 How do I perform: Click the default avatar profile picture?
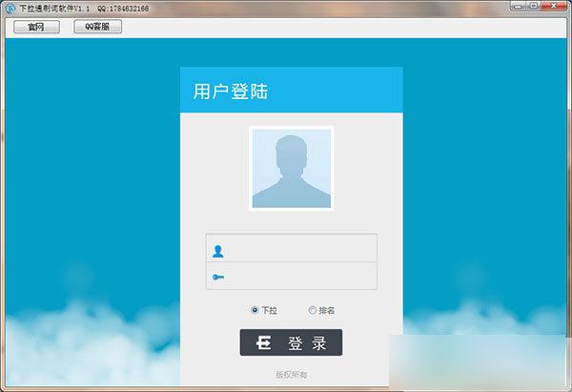click(291, 168)
